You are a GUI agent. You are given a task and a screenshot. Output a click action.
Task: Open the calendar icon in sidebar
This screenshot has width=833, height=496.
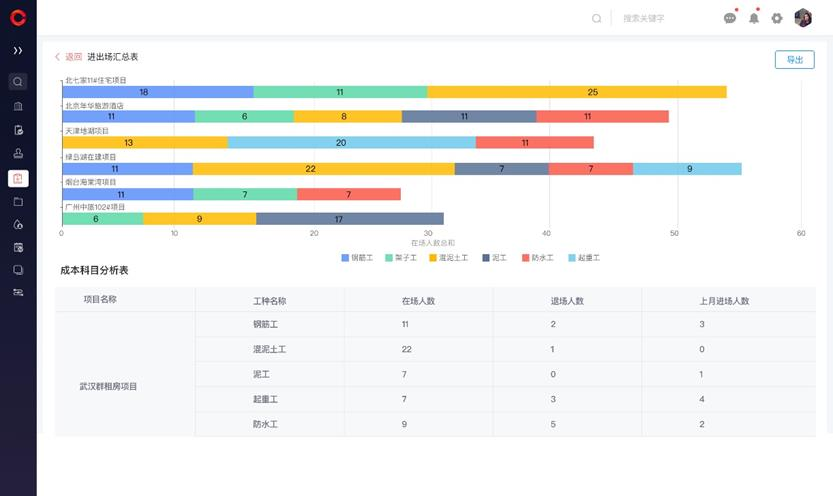click(18, 247)
